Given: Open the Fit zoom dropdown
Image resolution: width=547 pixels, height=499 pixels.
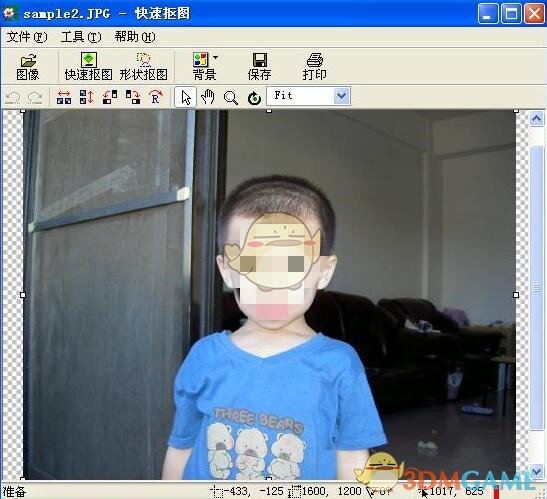Looking at the screenshot, I should pyautogui.click(x=341, y=96).
